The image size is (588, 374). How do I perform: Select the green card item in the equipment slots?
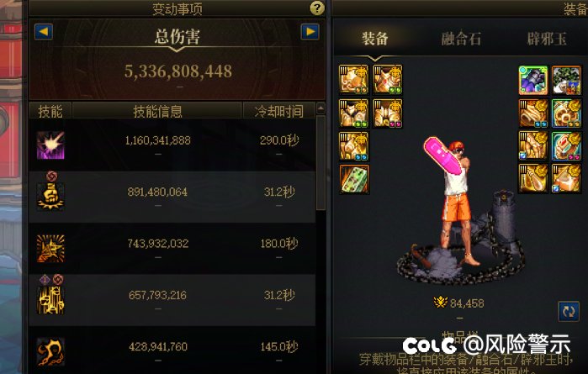click(354, 179)
